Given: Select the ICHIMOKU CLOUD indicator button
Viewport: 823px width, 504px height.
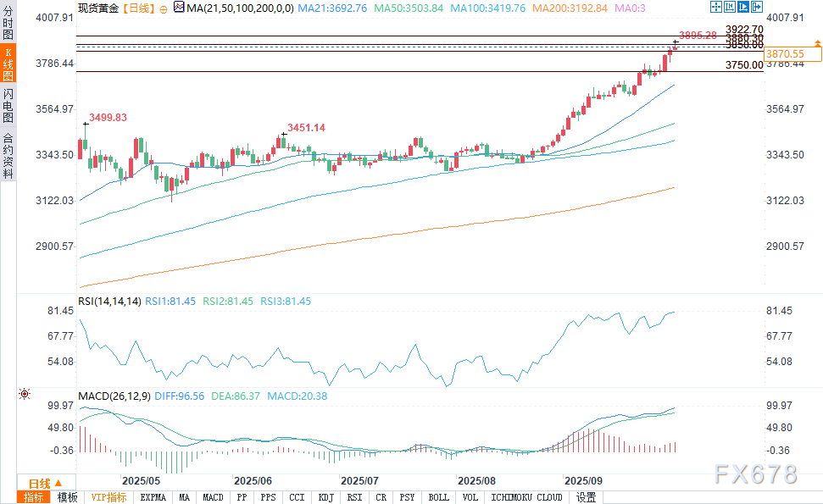Looking at the screenshot, I should 525,497.
